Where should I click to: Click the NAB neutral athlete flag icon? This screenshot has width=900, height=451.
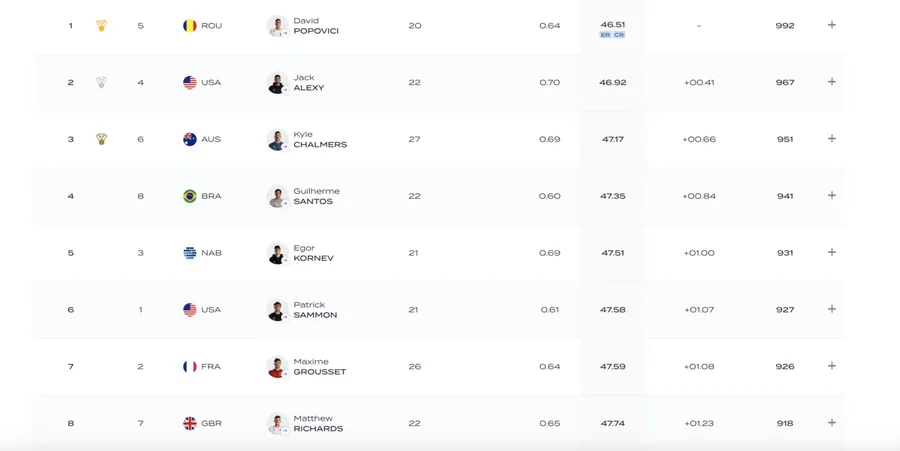pos(190,253)
